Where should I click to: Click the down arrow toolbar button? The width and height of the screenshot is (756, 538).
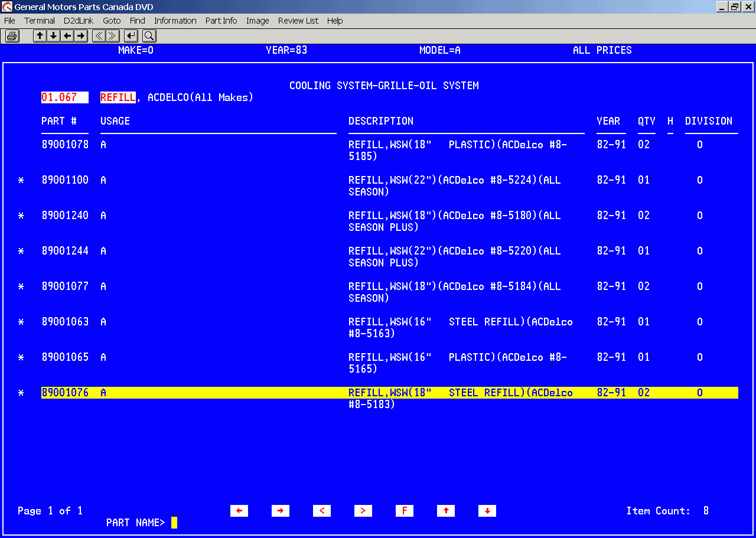point(53,36)
